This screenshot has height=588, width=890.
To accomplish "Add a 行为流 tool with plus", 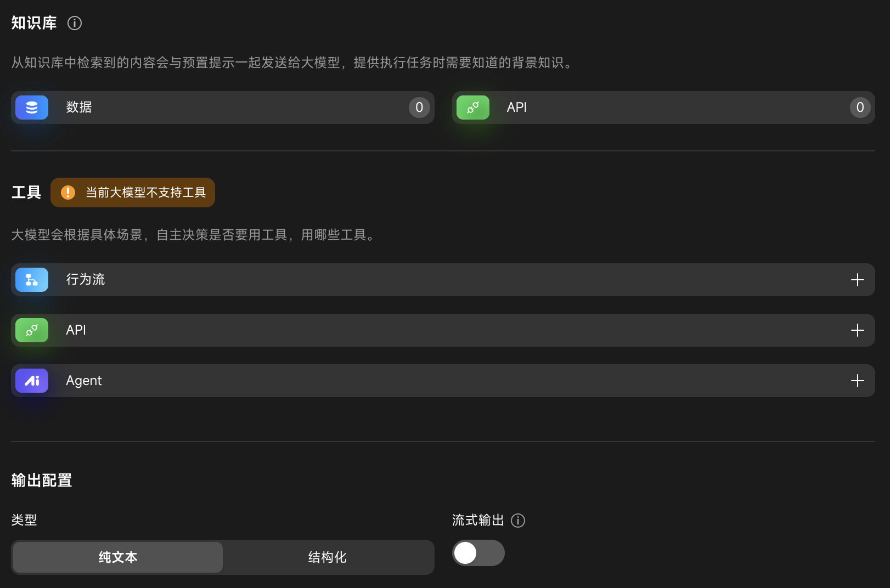I will click(x=857, y=280).
